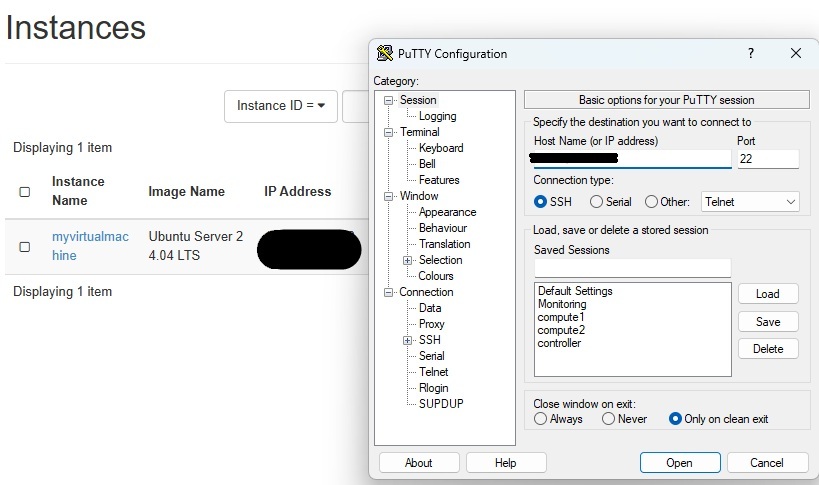819x485 pixels.
Task: Select the Keyboard category
Action: [441, 148]
